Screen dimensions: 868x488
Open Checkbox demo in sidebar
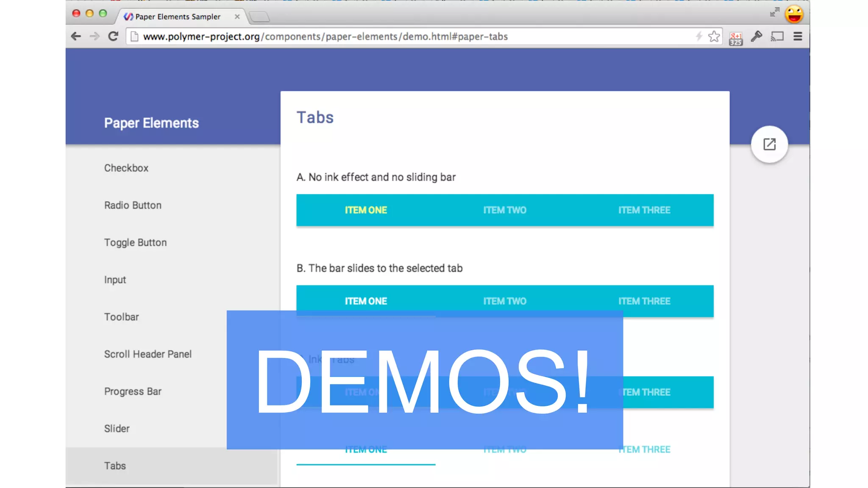tap(126, 168)
